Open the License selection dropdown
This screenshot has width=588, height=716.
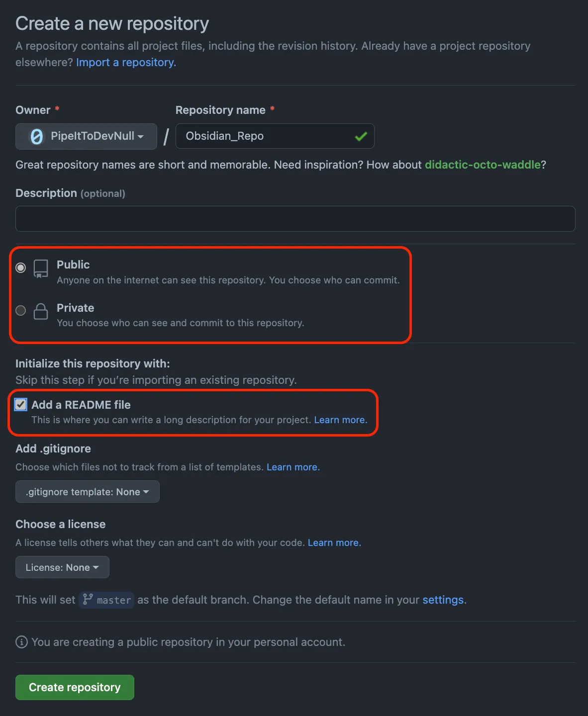click(62, 567)
